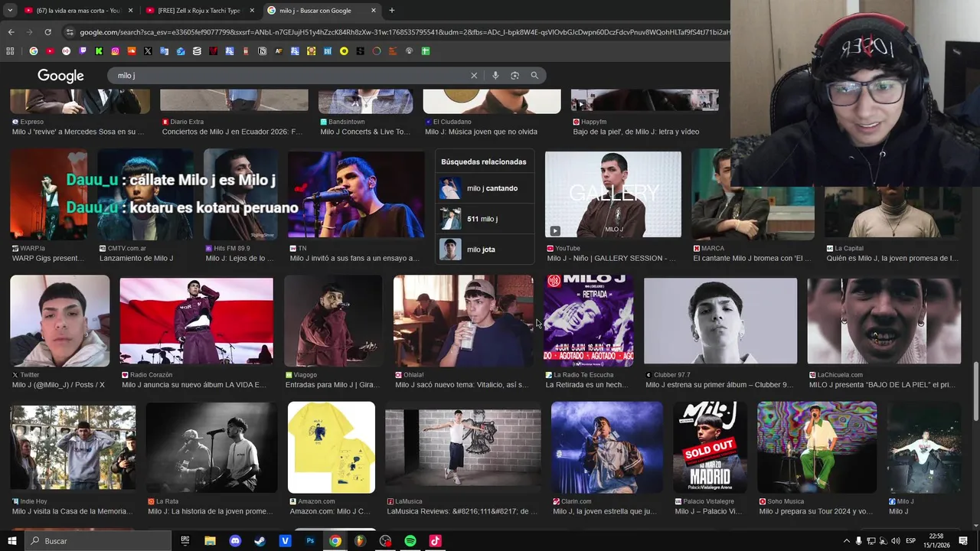Open FL Studio from the taskbar

[x=360, y=541]
